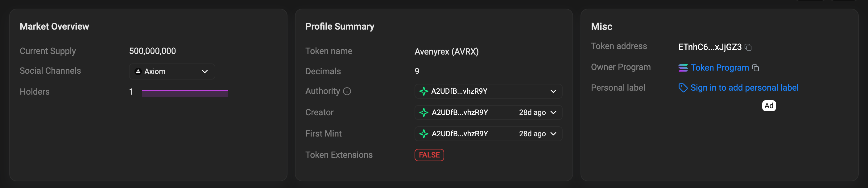Click the Holders purple progress bar

point(185,93)
